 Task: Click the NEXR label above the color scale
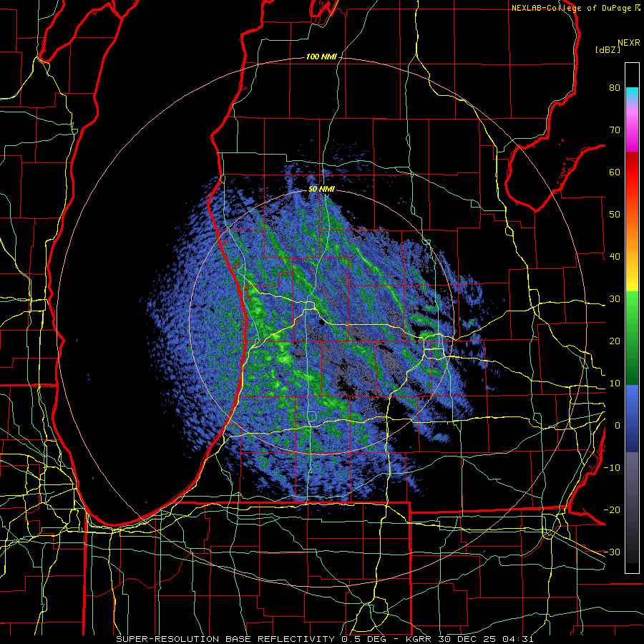(629, 43)
